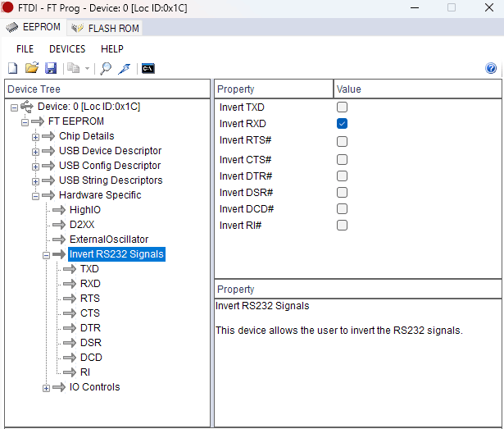
Task: Enable the Invert RTS# checkbox
Action: click(x=342, y=141)
